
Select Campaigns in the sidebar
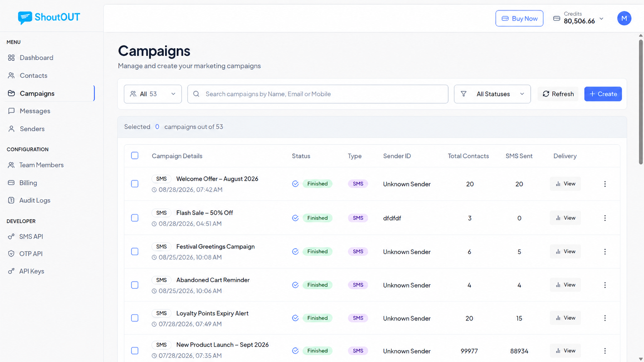[x=37, y=93]
